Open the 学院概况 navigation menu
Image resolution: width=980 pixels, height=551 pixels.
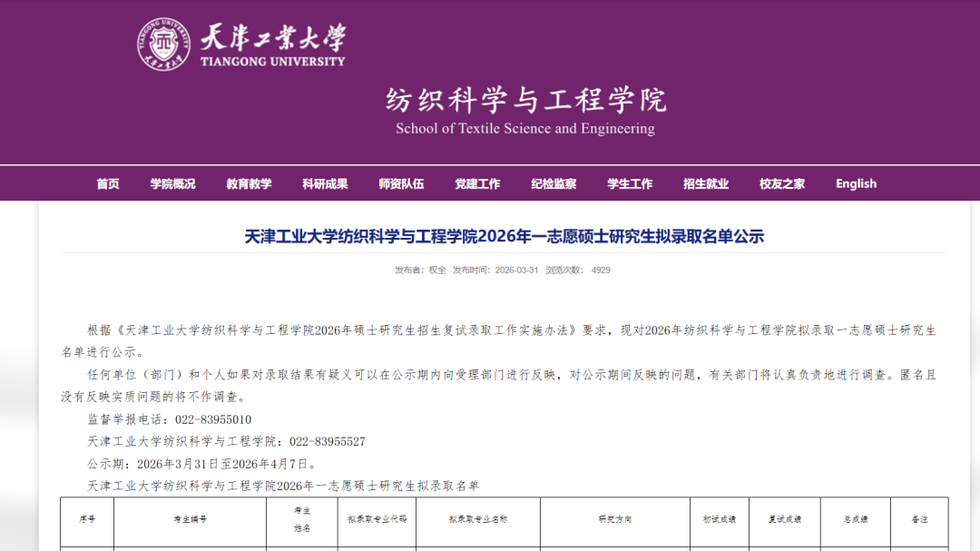172,183
